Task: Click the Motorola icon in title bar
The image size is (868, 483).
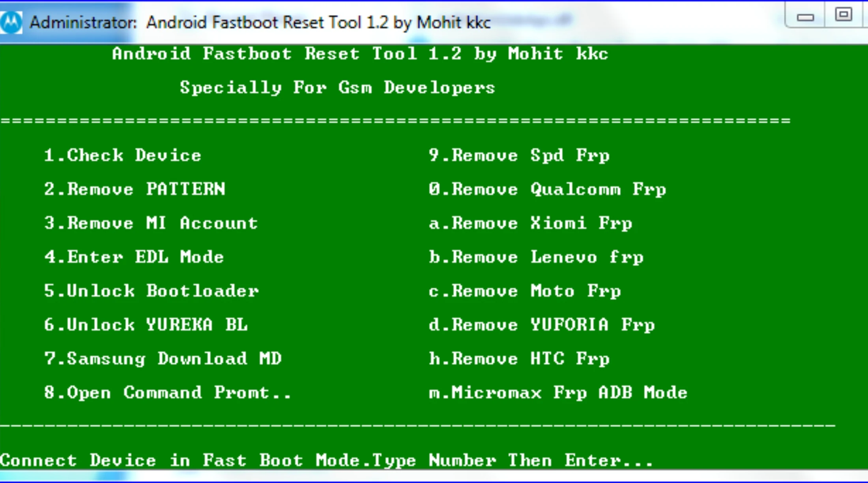Action: tap(11, 22)
